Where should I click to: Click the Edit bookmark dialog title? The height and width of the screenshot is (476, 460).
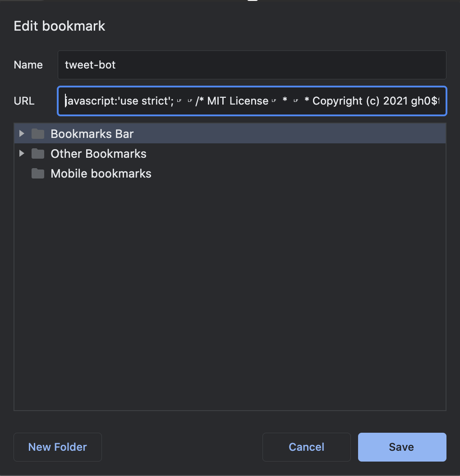pos(60,26)
